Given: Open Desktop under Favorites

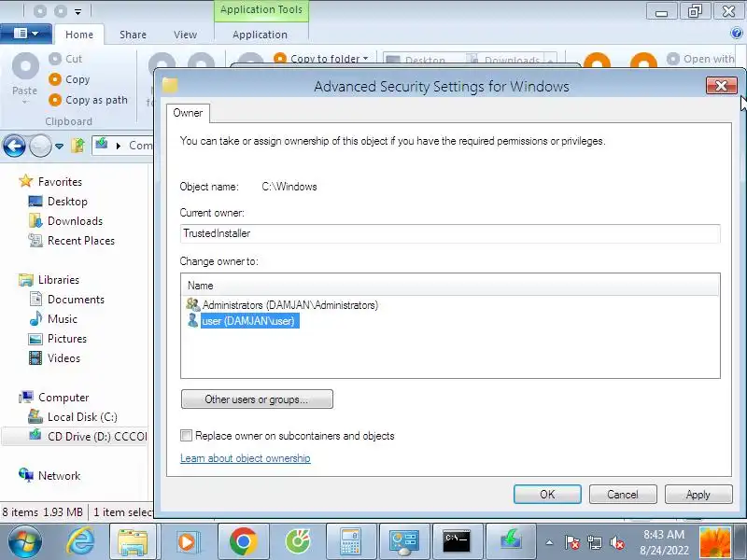Looking at the screenshot, I should coord(58,202).
